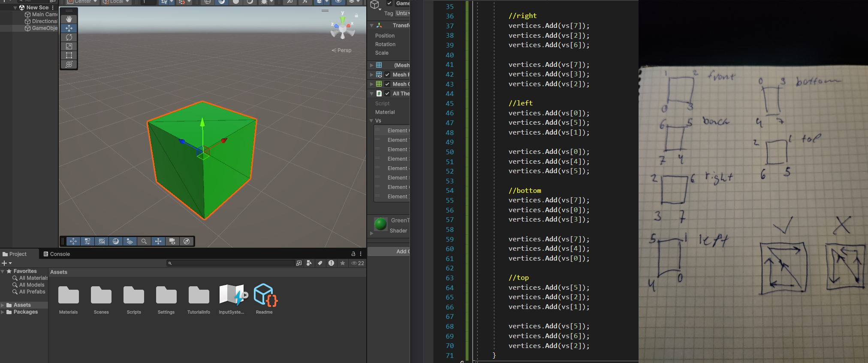This screenshot has width=868, height=363.
Task: Select All Materials saved search
Action: coord(30,278)
